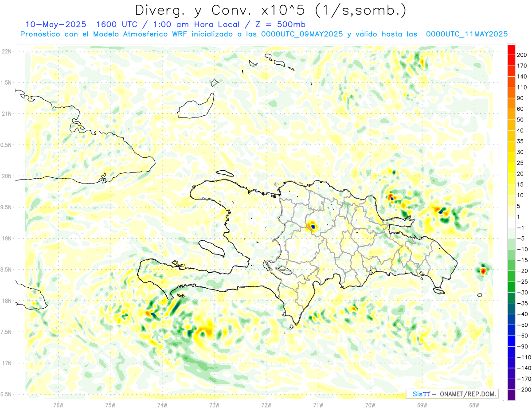Pick the white swatch between 1 and -1
This screenshot has width=532, height=411.
coord(511,222)
